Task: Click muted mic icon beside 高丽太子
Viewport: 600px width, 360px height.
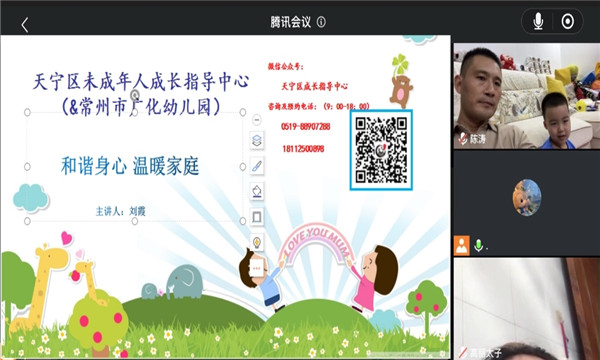Action: pyautogui.click(x=463, y=353)
